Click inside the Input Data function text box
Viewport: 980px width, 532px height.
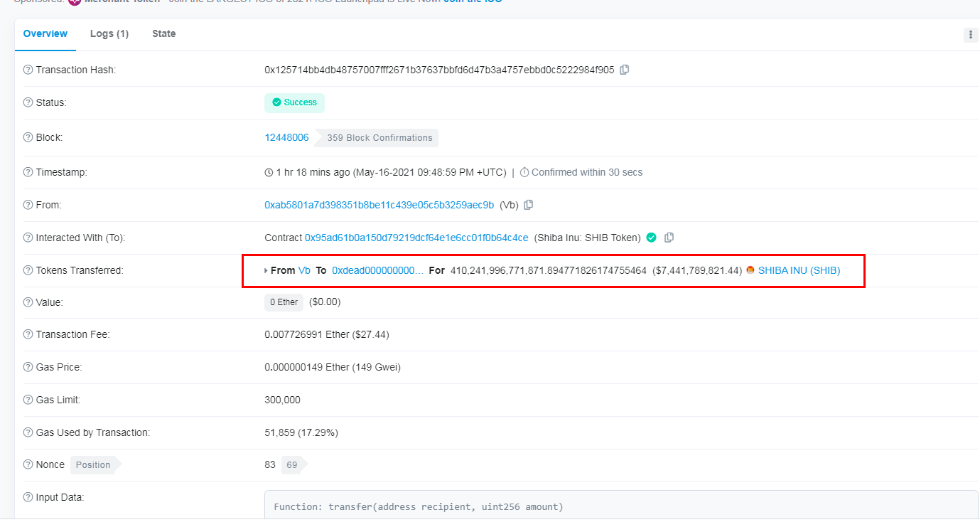coord(621,506)
